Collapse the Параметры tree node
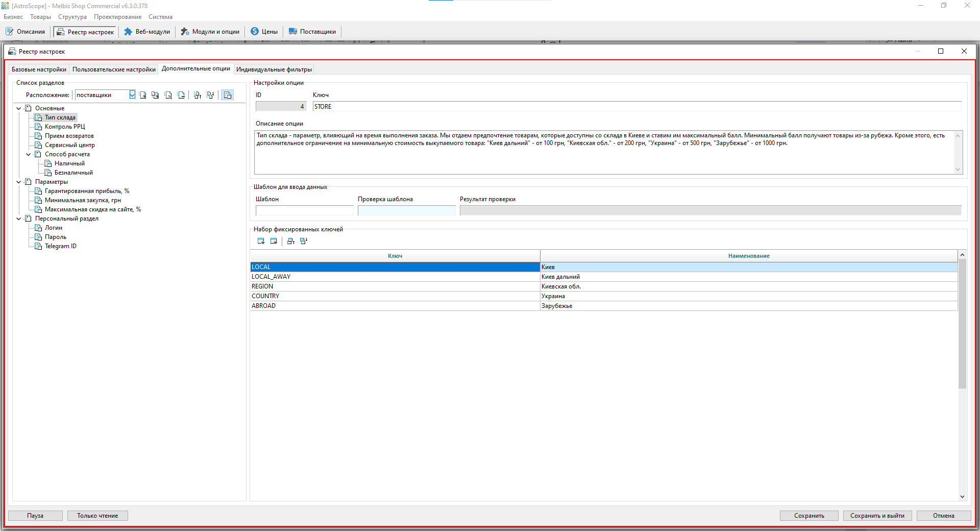The width and height of the screenshot is (980, 531). click(19, 182)
